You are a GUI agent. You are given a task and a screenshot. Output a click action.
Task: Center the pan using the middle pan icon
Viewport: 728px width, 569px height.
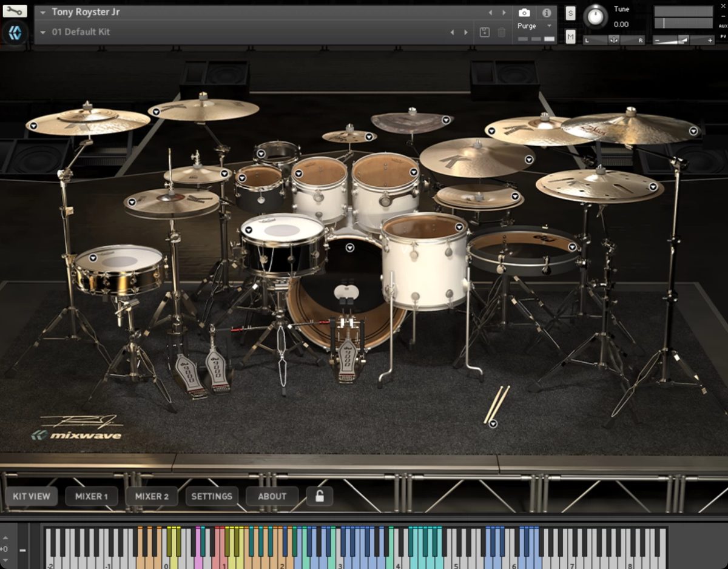614,40
